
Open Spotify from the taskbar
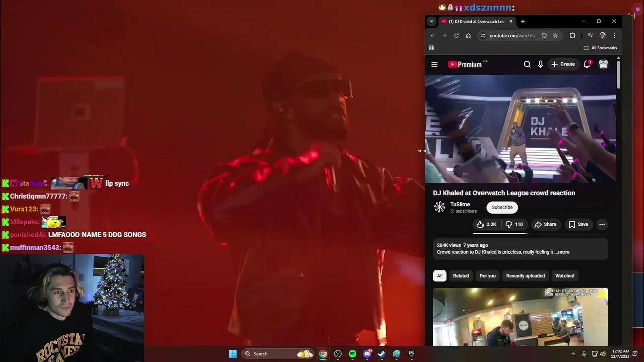(352, 354)
